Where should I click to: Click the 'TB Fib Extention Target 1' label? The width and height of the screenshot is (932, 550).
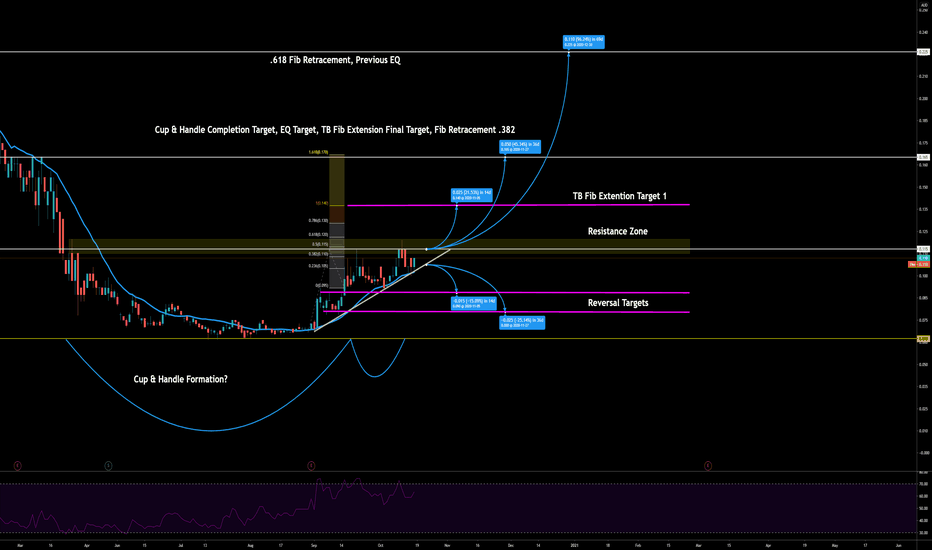(x=619, y=196)
